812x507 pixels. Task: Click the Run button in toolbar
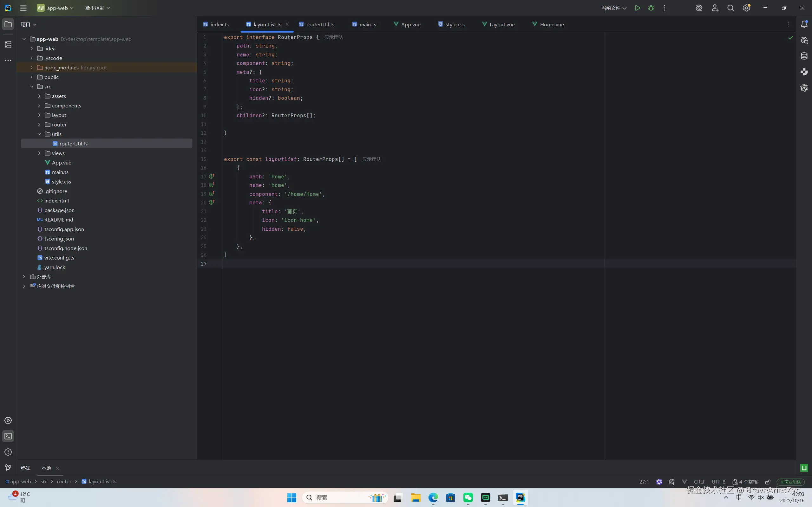(637, 8)
